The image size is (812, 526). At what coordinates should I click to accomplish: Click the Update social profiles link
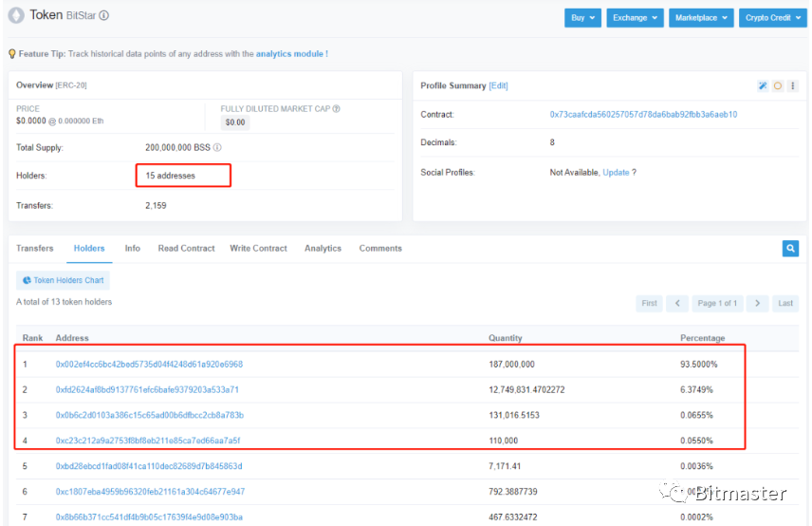click(616, 173)
